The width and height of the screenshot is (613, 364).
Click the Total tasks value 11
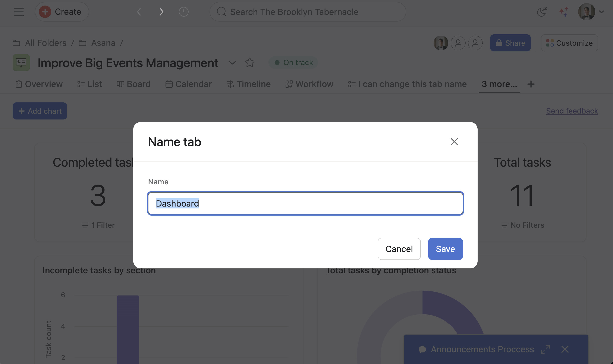[522, 196]
